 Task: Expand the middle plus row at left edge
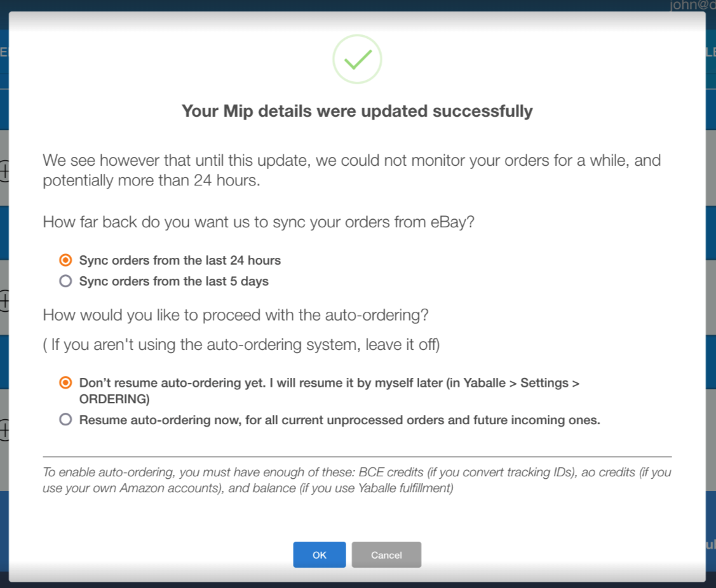click(4, 301)
